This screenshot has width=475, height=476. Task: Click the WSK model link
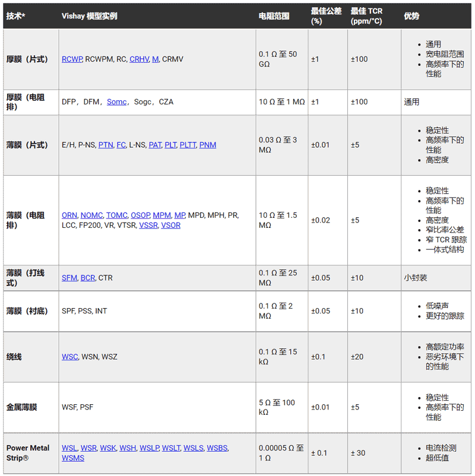[108, 448]
